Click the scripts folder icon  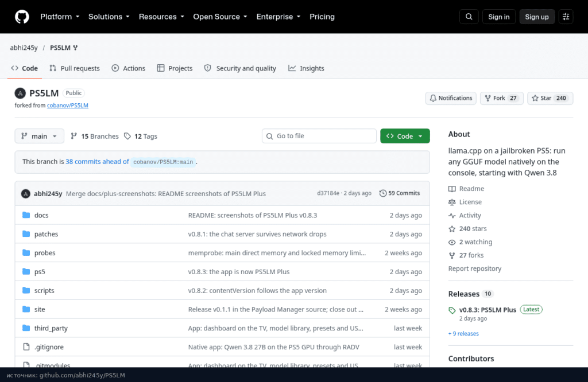click(26, 290)
